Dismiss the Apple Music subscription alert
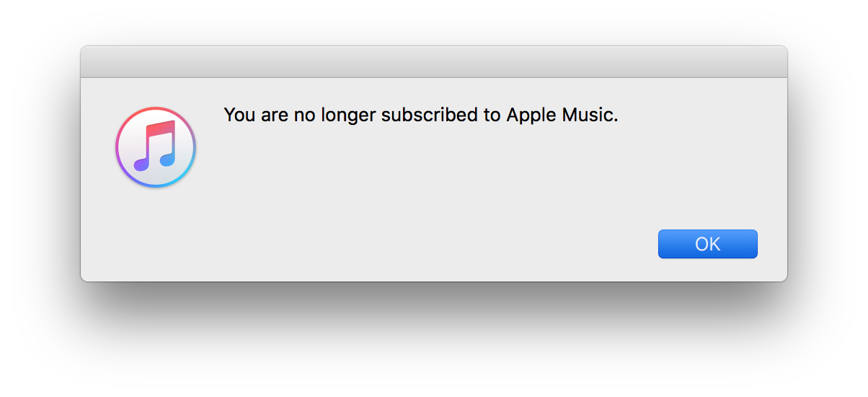868x397 pixels. click(707, 244)
